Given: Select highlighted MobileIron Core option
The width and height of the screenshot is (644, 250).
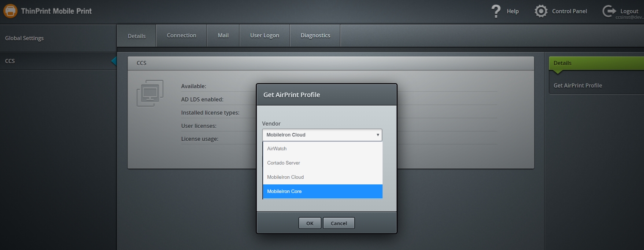Looking at the screenshot, I should 322,191.
